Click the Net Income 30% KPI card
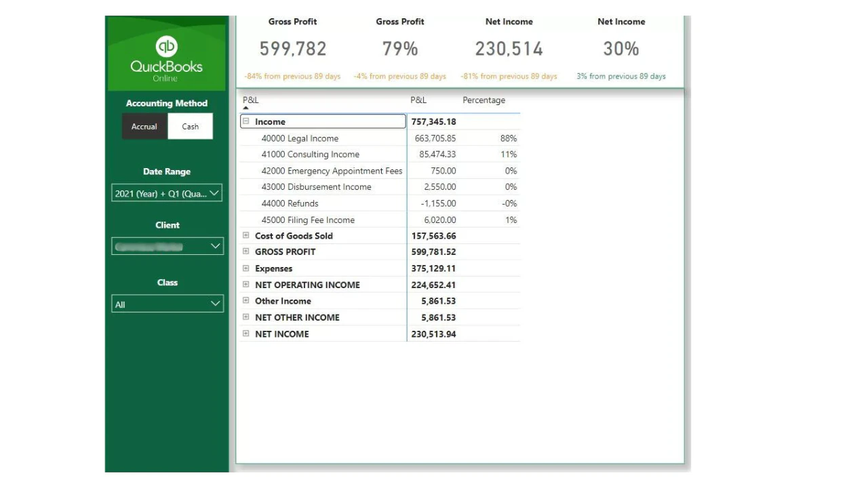868x488 pixels. coord(620,48)
